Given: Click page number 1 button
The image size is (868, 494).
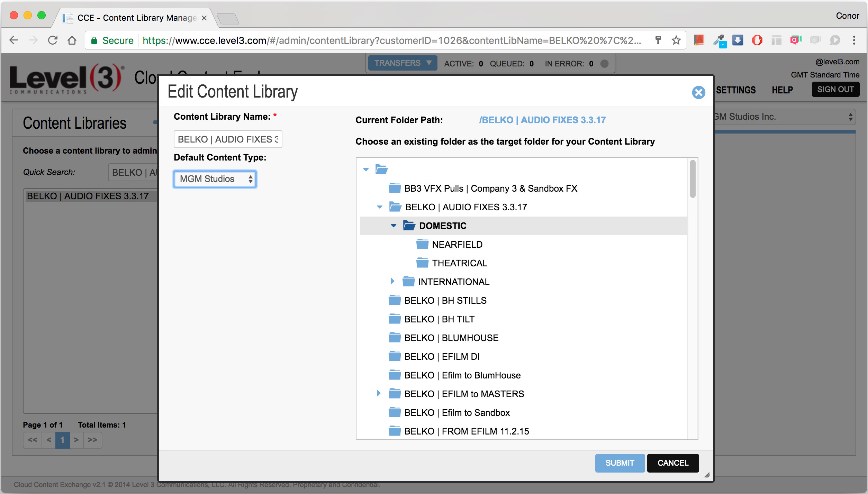Looking at the screenshot, I should (63, 440).
